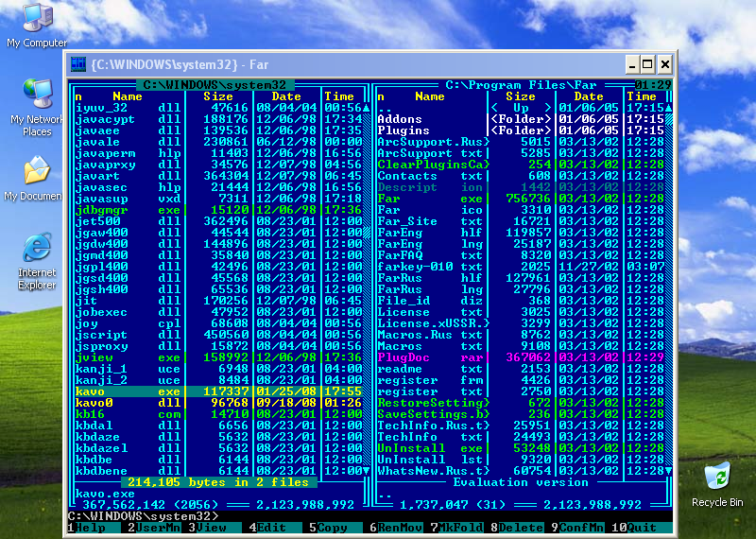The image size is (756, 539).
Task: Click the left panel scrollbar down arrow
Action: (366, 471)
